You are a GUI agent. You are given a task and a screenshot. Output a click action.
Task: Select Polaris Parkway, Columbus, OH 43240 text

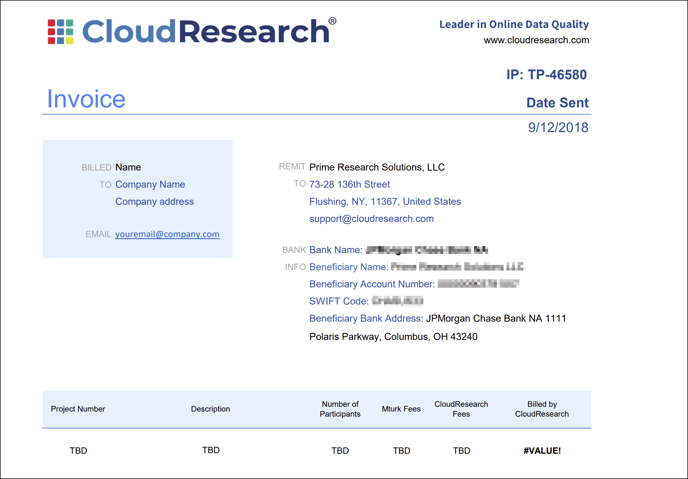click(x=394, y=336)
